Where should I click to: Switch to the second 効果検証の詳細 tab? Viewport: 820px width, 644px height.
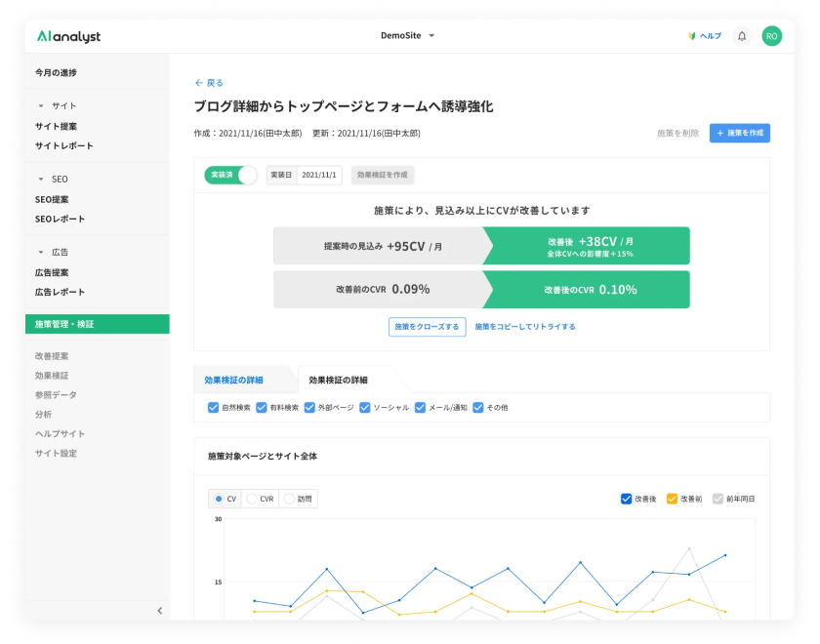point(340,379)
